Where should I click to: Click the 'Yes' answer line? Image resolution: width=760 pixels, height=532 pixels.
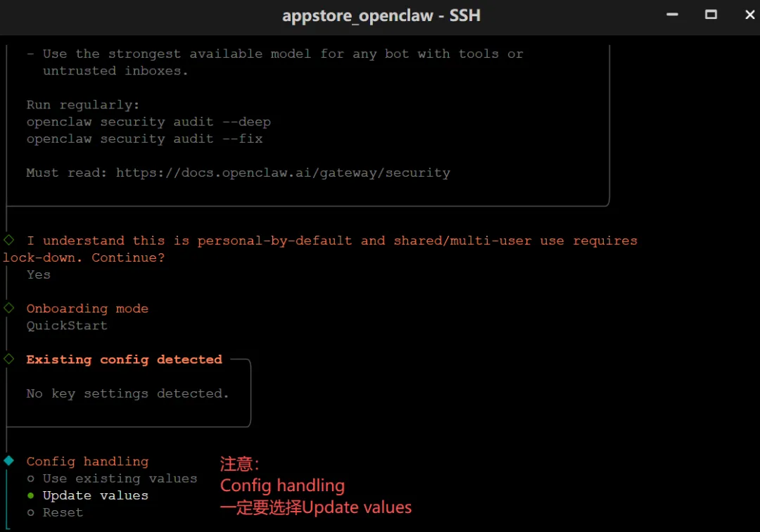pos(39,274)
